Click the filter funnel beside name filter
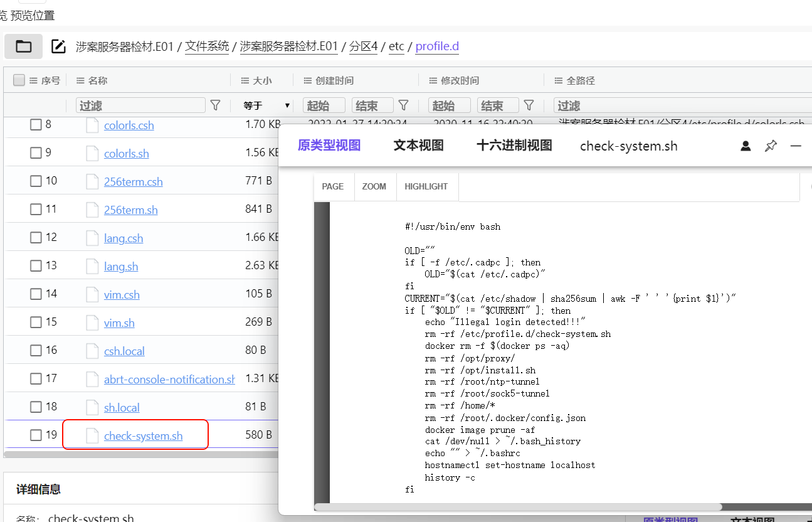Viewport: 812px width, 522px height. tap(215, 105)
